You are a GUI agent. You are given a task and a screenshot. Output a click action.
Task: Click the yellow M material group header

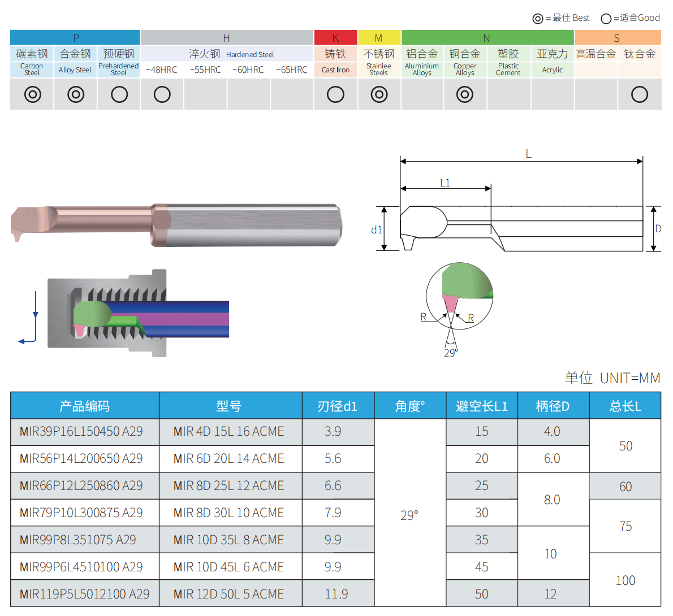coord(379,38)
